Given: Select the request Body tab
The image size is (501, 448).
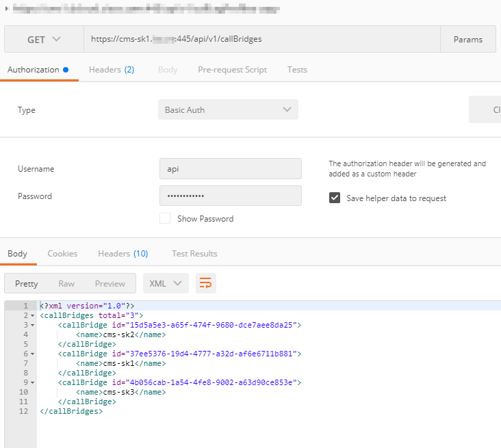Looking at the screenshot, I should 168,70.
